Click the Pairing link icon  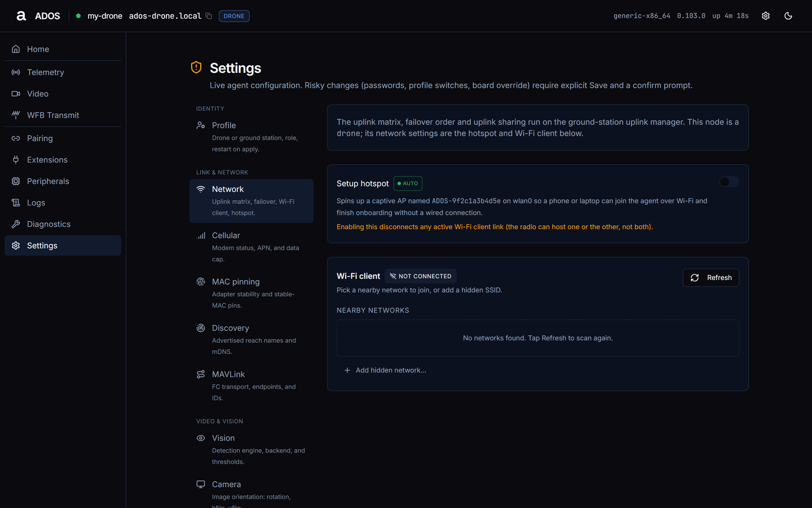(x=16, y=138)
